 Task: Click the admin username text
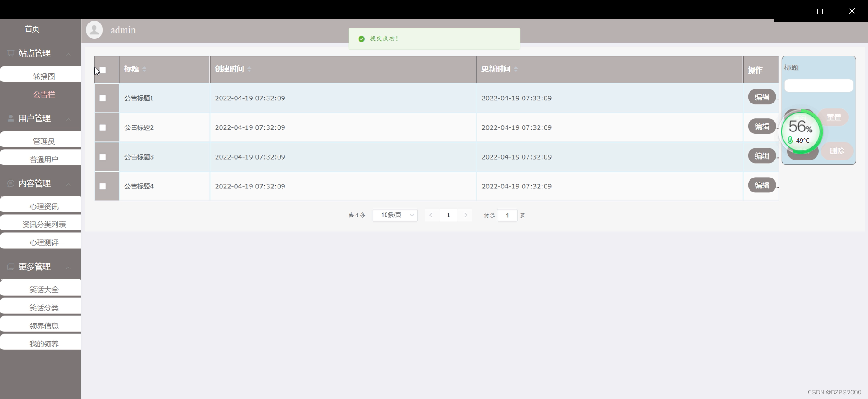pyautogui.click(x=123, y=30)
